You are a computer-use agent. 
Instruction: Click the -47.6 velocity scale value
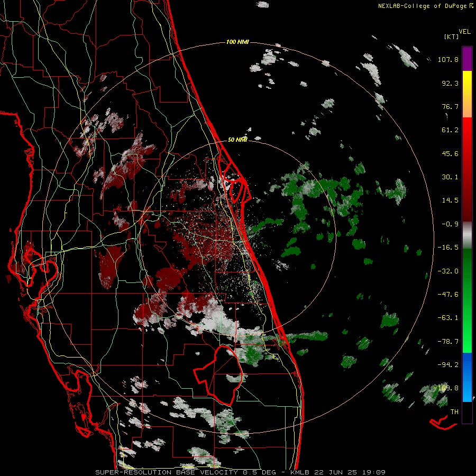pyautogui.click(x=448, y=295)
